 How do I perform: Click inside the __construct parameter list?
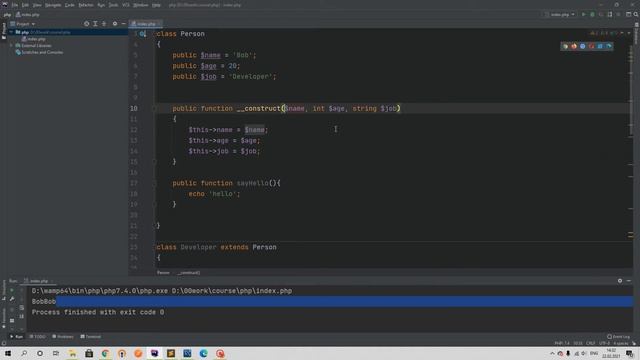tap(341, 109)
